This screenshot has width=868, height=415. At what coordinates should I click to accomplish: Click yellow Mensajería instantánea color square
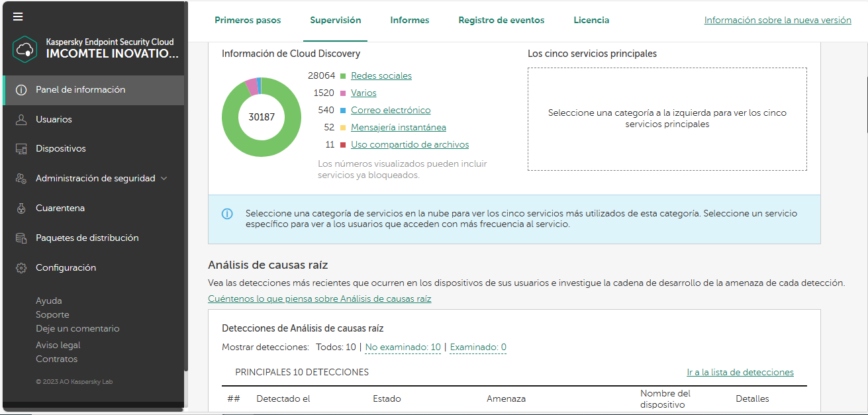[343, 128]
